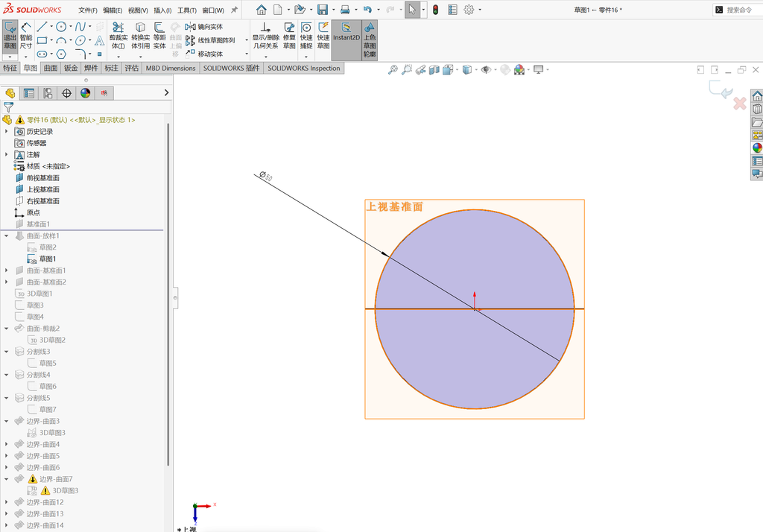Collapse the 边界-曲面7 tree node
The image size is (763, 532).
[x=6, y=479]
